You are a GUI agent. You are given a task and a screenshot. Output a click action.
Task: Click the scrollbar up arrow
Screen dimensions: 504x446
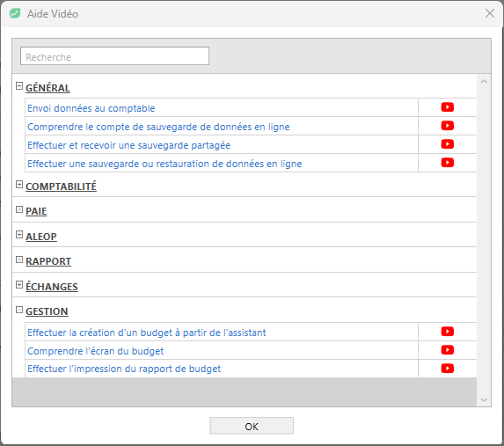tap(484, 82)
